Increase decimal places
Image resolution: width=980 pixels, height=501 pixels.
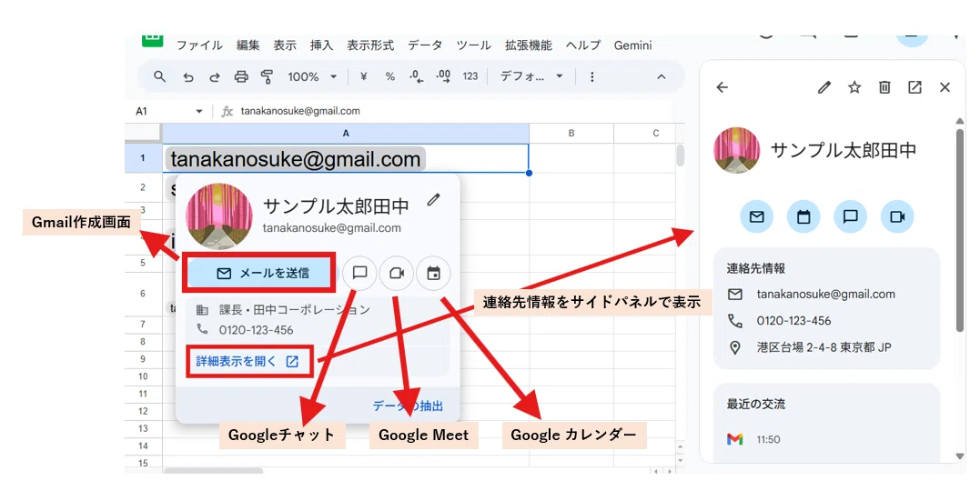(x=443, y=76)
